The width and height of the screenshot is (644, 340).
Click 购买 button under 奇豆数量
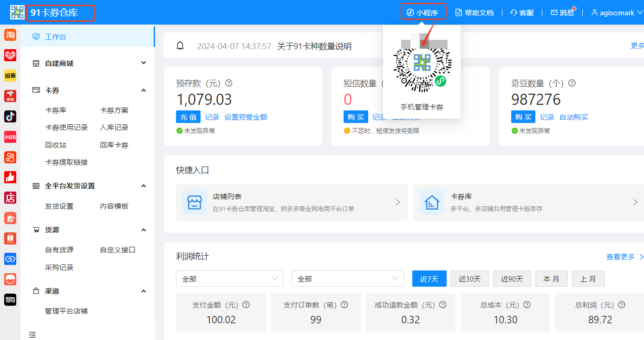(523, 117)
